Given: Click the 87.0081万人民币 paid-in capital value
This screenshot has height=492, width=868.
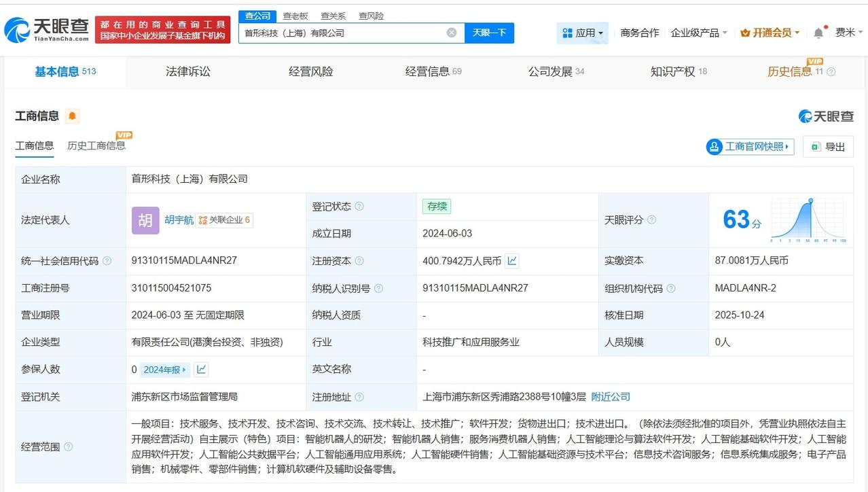Looking at the screenshot, I should [x=752, y=261].
